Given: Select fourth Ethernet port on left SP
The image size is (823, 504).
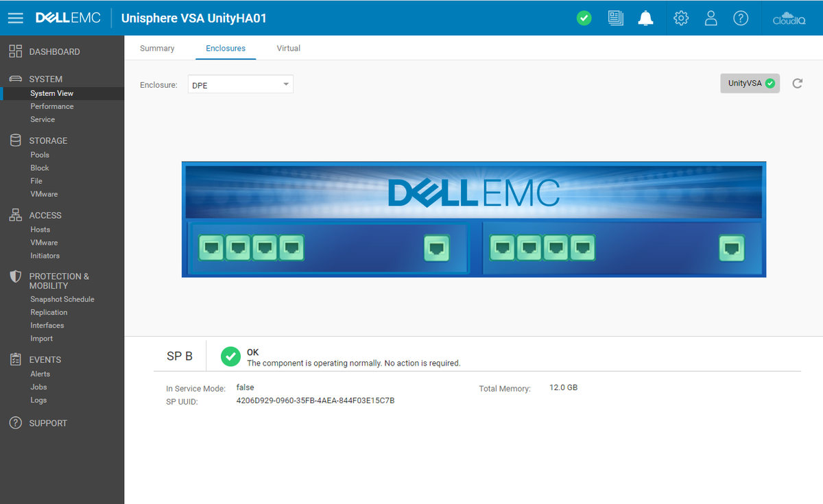Looking at the screenshot, I should click(291, 248).
